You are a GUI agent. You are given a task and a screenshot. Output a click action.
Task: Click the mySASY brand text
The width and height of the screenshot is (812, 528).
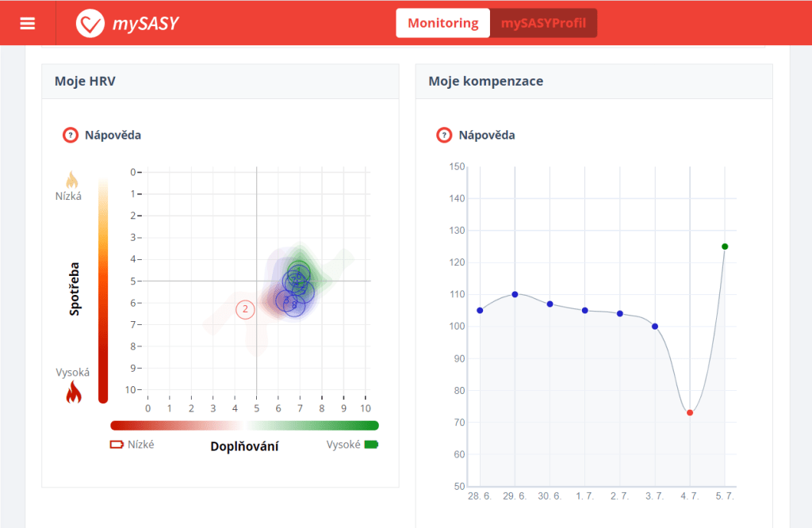pos(144,23)
